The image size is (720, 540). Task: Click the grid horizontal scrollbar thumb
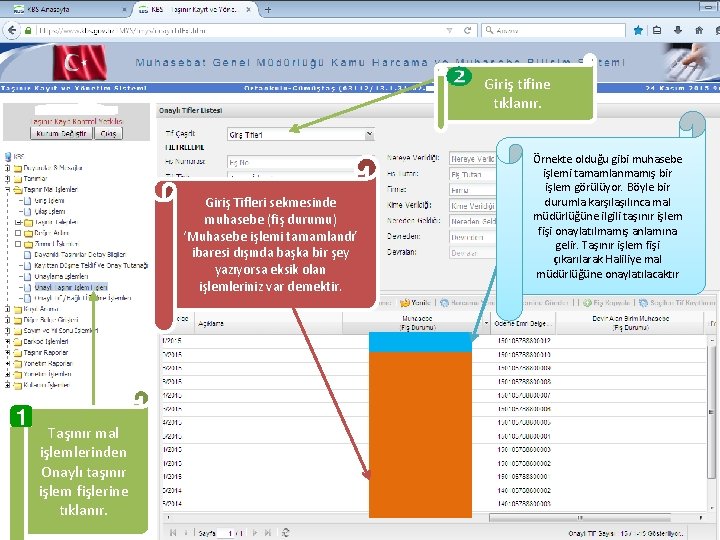point(579,518)
